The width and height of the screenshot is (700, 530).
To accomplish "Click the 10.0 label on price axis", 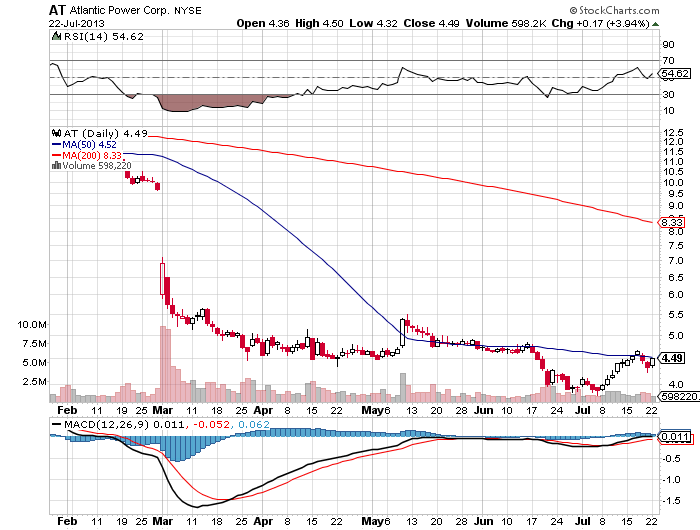I will click(x=673, y=182).
